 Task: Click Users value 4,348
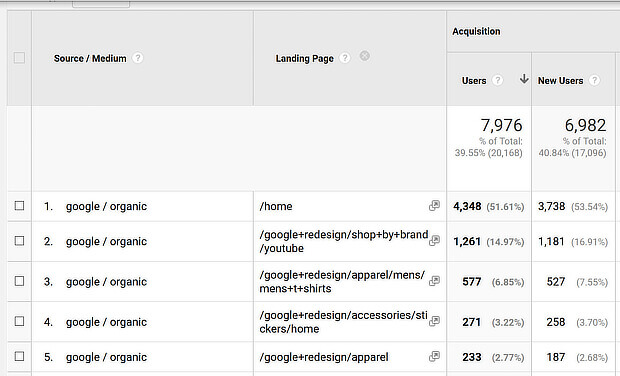point(467,206)
